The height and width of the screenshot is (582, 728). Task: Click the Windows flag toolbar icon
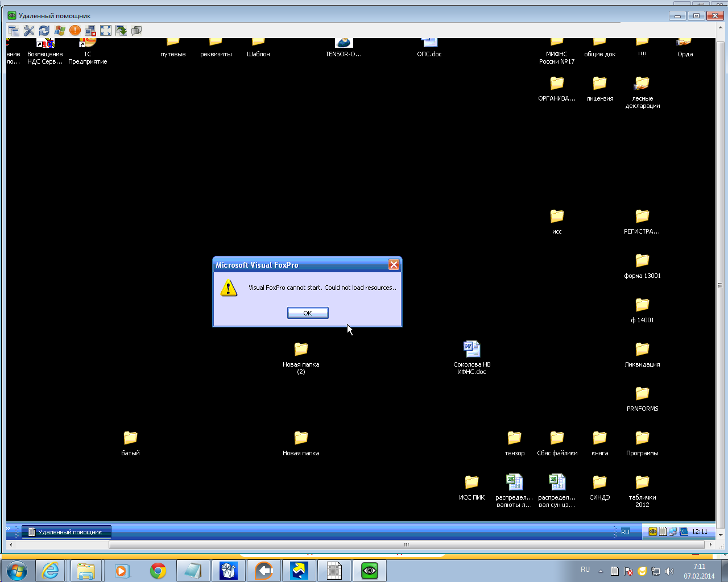click(60, 31)
